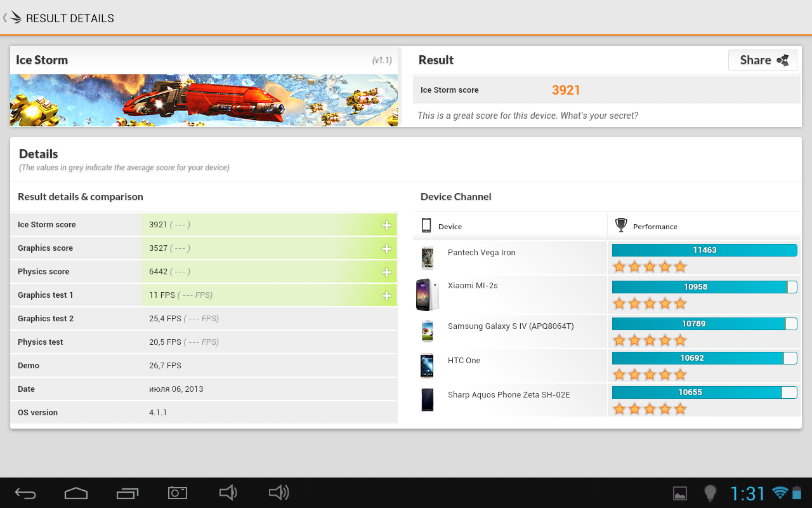The image size is (812, 508).
Task: Click HTC One 10692 score bar
Action: click(x=704, y=358)
